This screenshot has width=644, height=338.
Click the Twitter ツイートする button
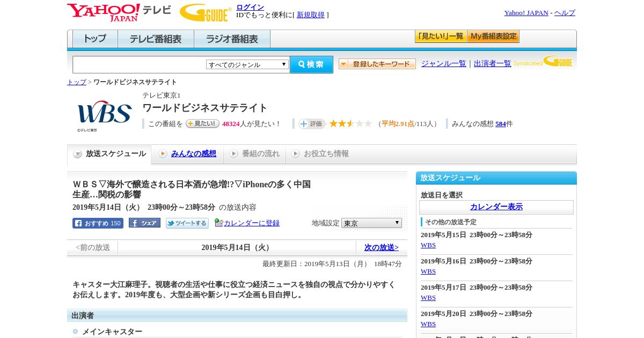coord(187,223)
